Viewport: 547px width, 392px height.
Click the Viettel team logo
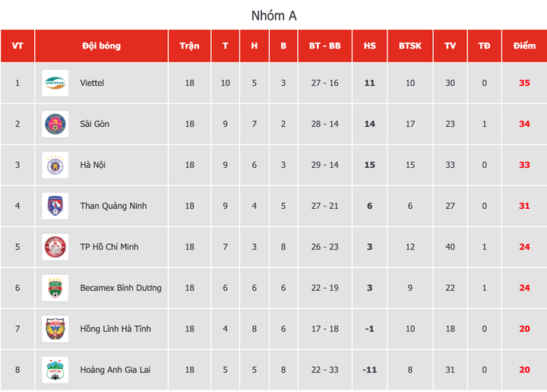[55, 83]
